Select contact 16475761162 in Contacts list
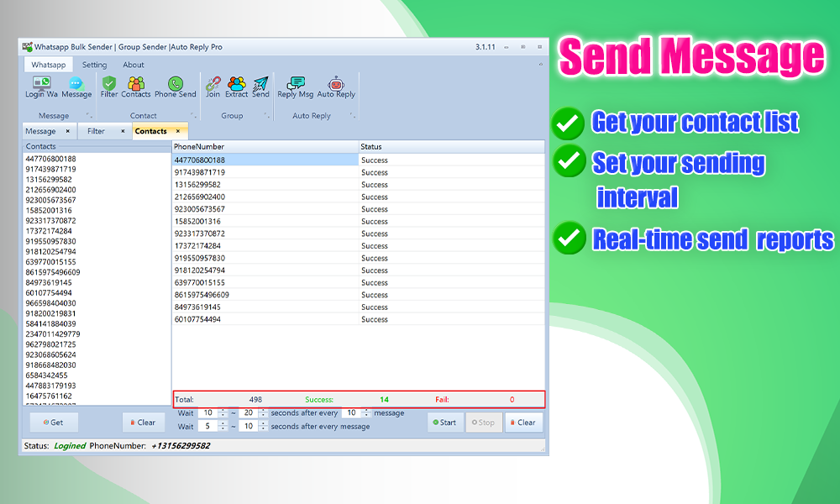The image size is (840, 504). point(49,396)
